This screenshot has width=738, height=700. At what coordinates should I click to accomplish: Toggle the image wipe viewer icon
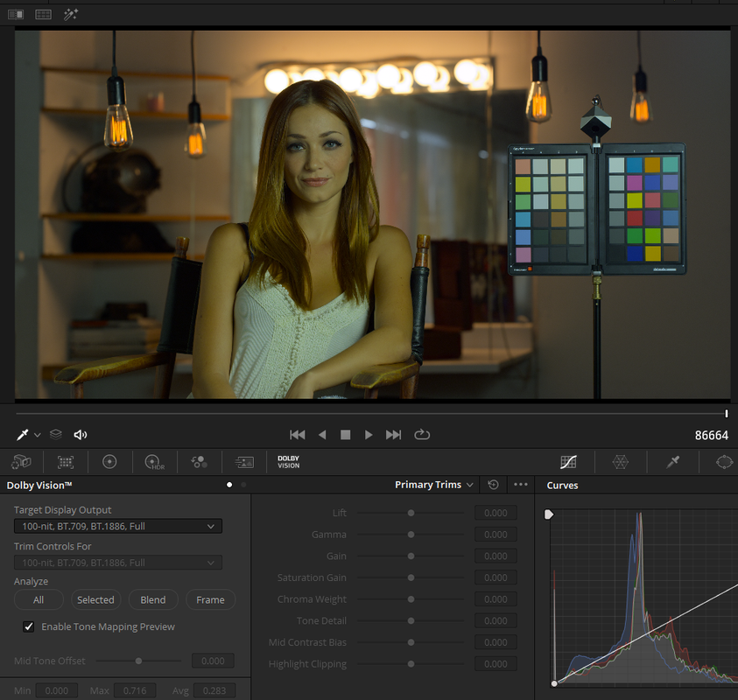coord(16,15)
